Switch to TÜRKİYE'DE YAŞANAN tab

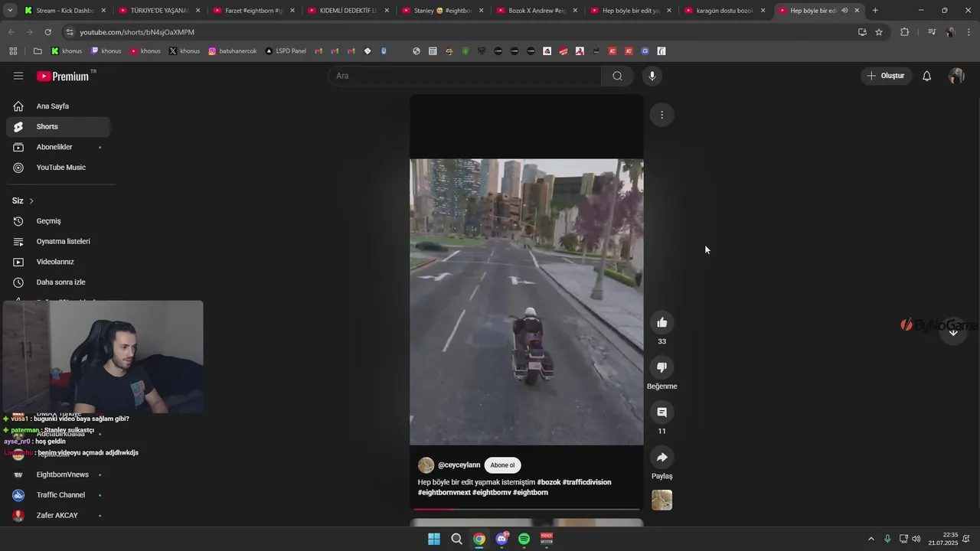pyautogui.click(x=159, y=11)
